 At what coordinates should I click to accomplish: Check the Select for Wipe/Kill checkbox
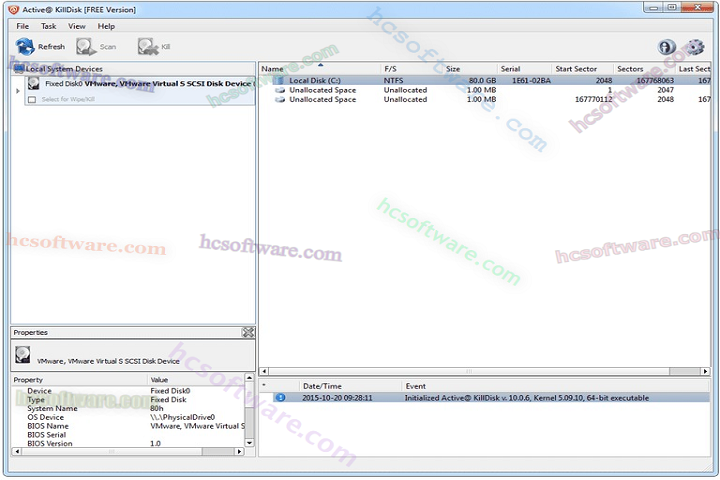coord(32,99)
